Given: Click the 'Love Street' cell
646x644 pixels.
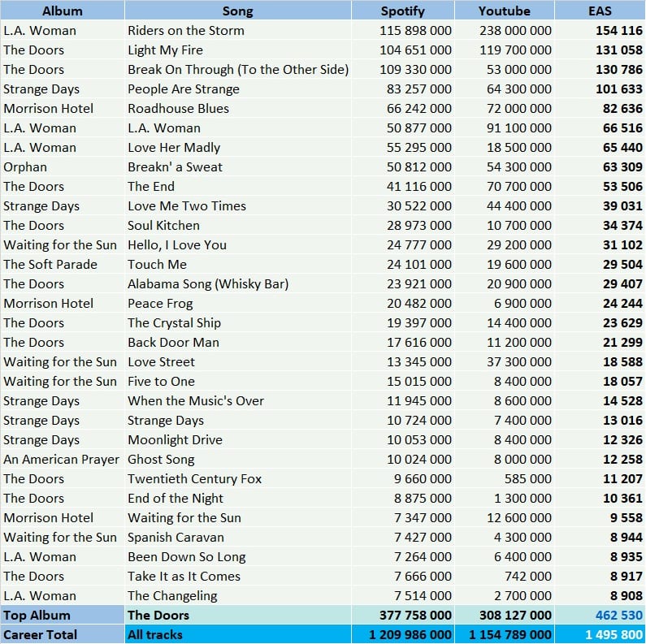Looking at the screenshot, I should (x=238, y=361).
